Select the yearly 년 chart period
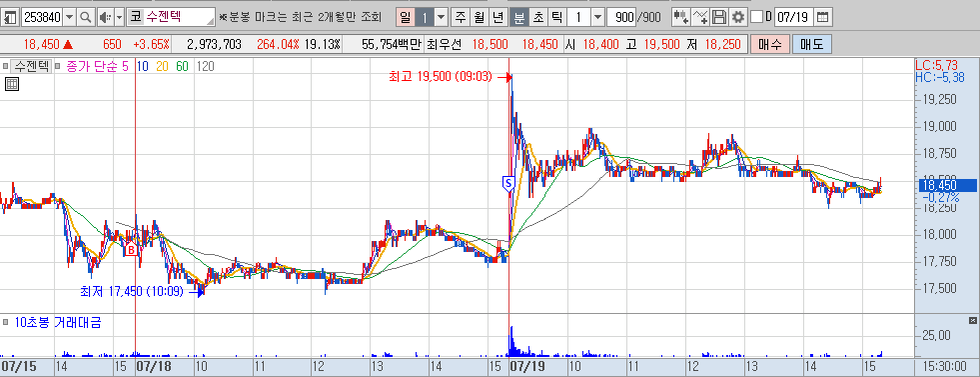 pos(497,17)
